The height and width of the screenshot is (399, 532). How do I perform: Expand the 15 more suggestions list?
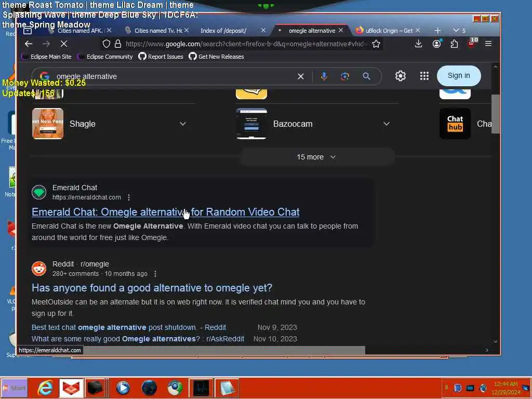(317, 157)
